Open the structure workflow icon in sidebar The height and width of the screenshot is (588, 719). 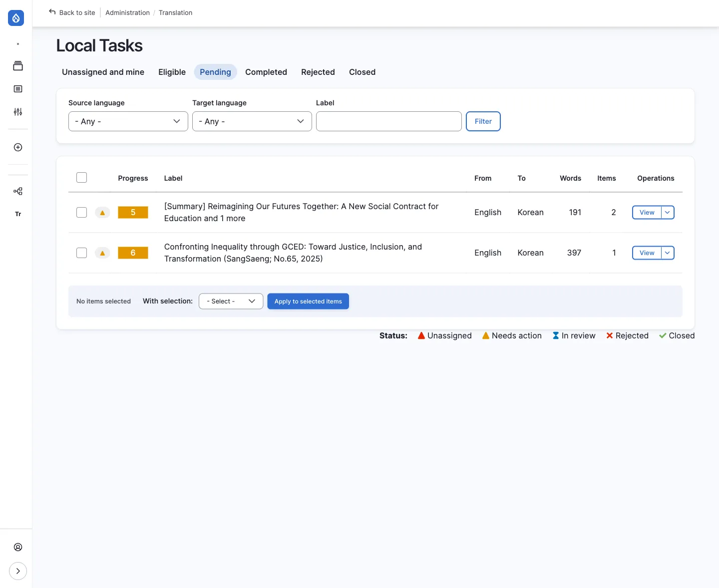[18, 191]
